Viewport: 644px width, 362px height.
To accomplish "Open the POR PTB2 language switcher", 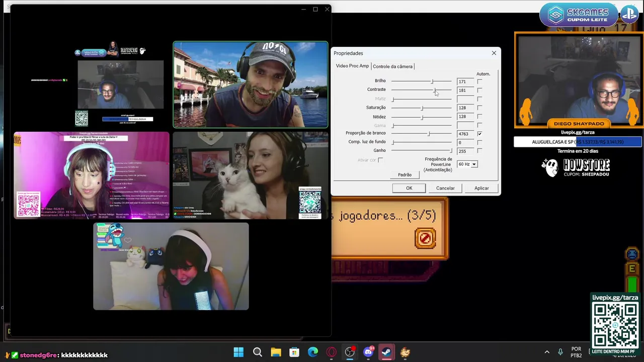I will [x=577, y=352].
